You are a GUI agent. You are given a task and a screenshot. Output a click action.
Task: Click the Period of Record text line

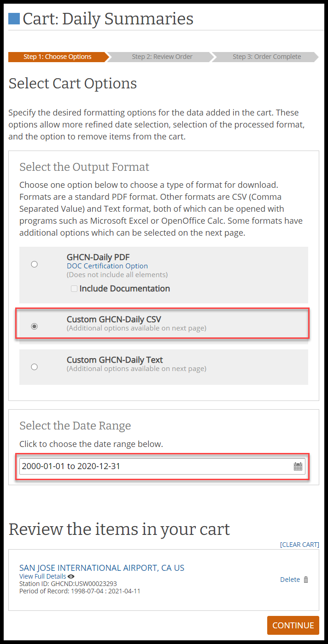click(80, 591)
